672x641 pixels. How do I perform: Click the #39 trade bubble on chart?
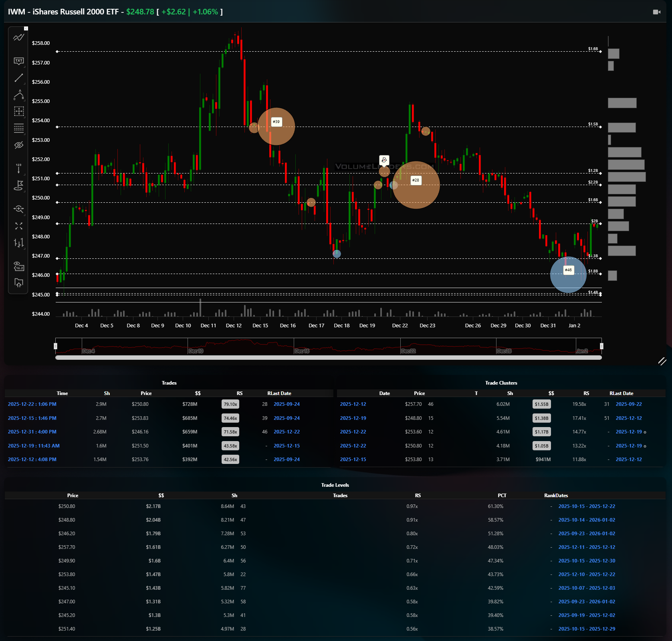[x=276, y=127]
